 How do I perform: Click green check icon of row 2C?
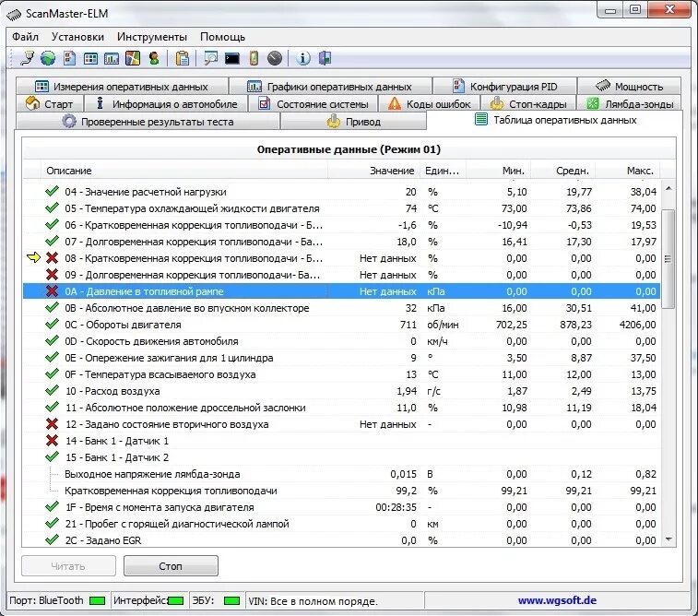click(x=52, y=539)
